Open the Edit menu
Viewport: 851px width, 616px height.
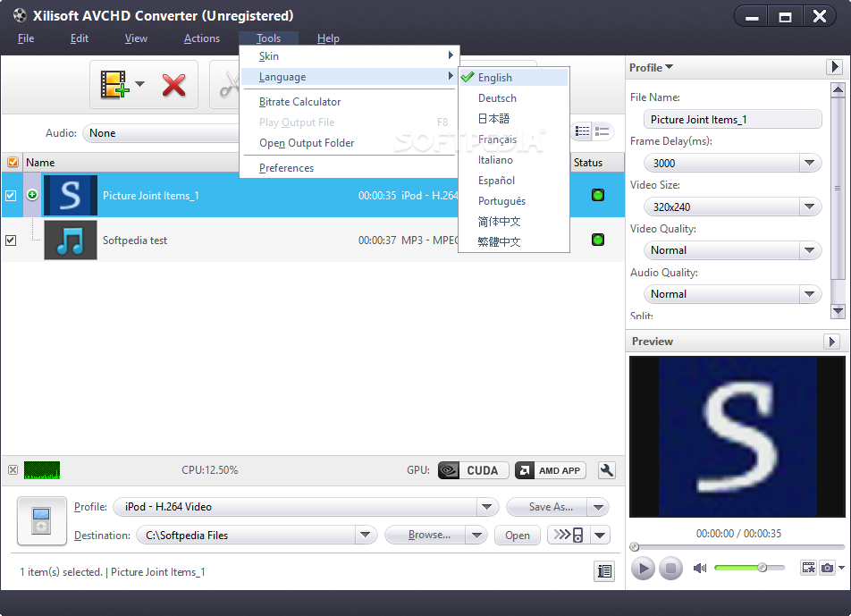click(x=80, y=38)
